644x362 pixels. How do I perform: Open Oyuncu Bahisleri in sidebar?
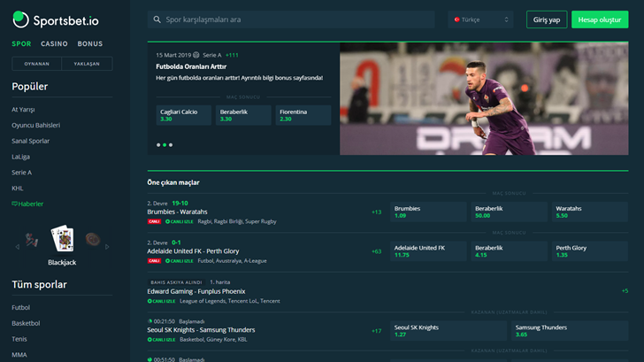pyautogui.click(x=35, y=126)
